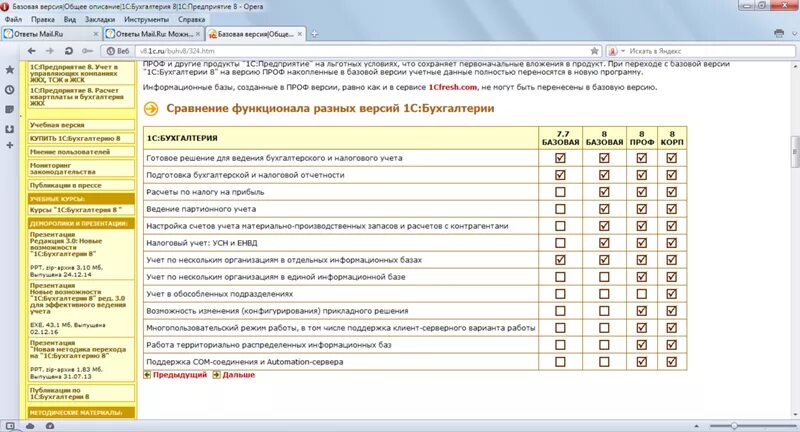The height and width of the screenshot is (432, 800).
Task: Reload the page with the refresh icon
Action: pos(68,51)
